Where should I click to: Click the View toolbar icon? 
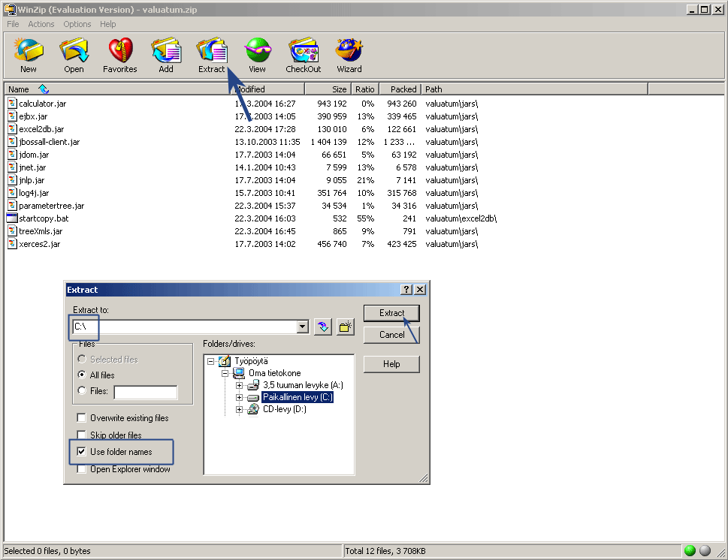click(258, 50)
